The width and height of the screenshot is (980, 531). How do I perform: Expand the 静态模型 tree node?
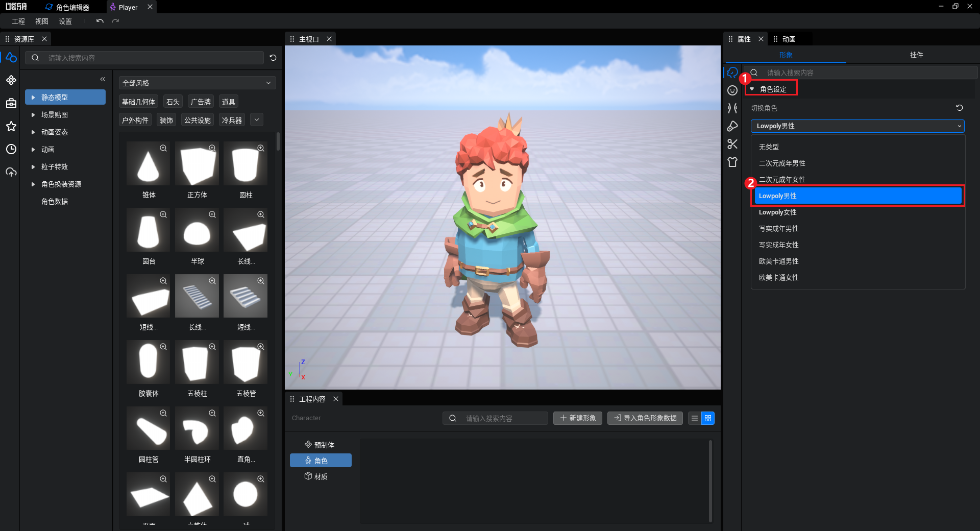(x=33, y=97)
